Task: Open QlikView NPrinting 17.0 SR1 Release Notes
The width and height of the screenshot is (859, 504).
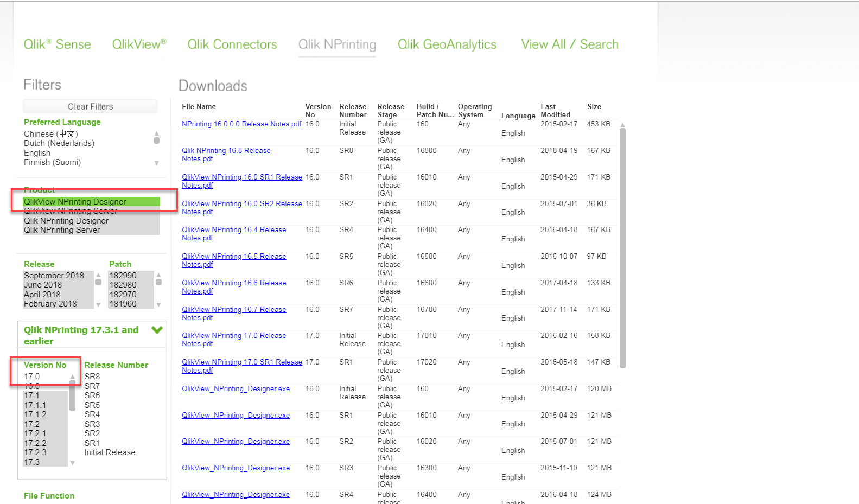Action: [x=242, y=366]
